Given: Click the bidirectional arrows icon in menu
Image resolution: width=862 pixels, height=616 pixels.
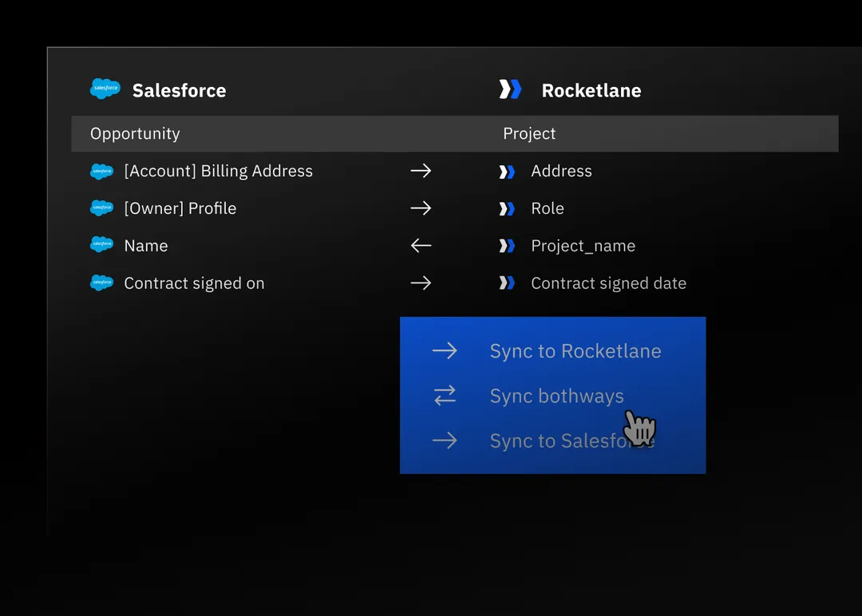Looking at the screenshot, I should click(445, 395).
